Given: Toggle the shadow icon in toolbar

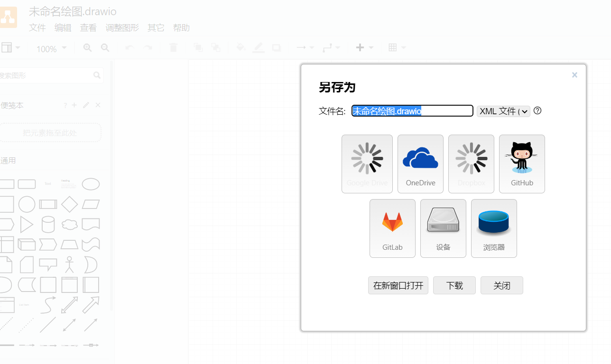Looking at the screenshot, I should pyautogui.click(x=276, y=47).
